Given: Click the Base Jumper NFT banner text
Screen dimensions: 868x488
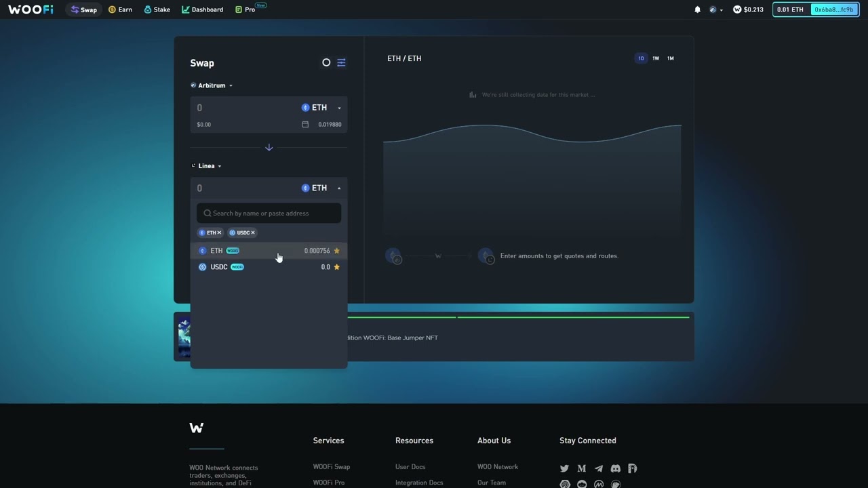Looking at the screenshot, I should click(x=393, y=338).
